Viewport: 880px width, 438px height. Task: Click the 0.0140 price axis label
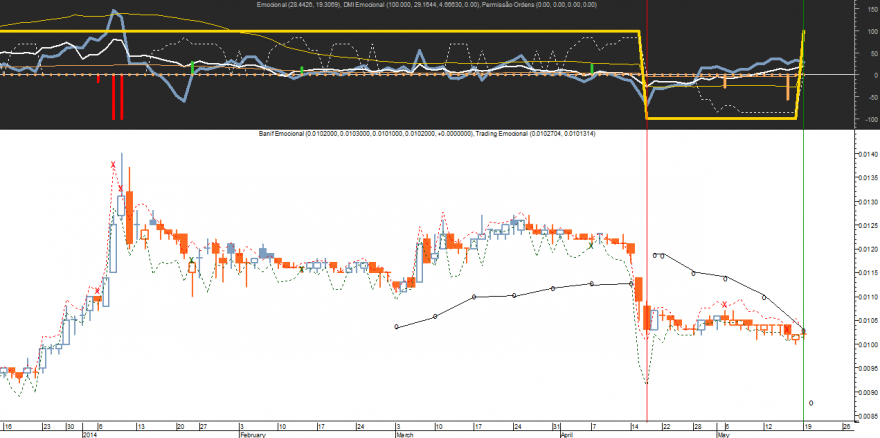[x=867, y=153]
